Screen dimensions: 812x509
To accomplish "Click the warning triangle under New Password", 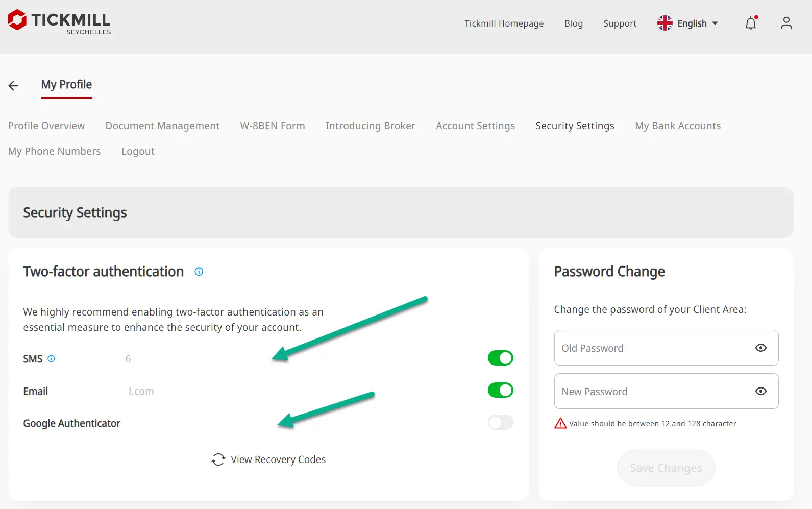I will (x=560, y=423).
